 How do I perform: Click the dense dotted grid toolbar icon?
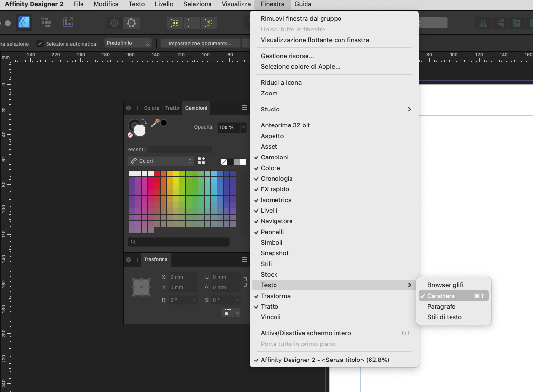193,23
